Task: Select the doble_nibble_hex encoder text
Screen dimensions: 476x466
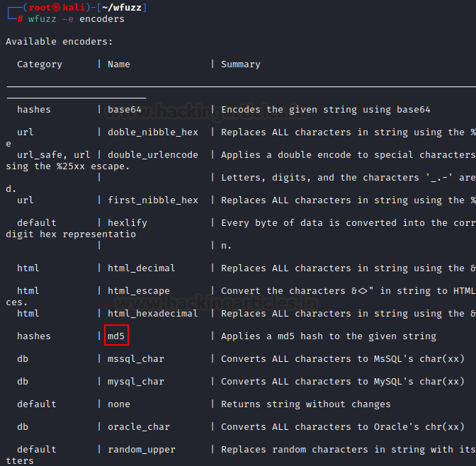Action: pos(153,132)
